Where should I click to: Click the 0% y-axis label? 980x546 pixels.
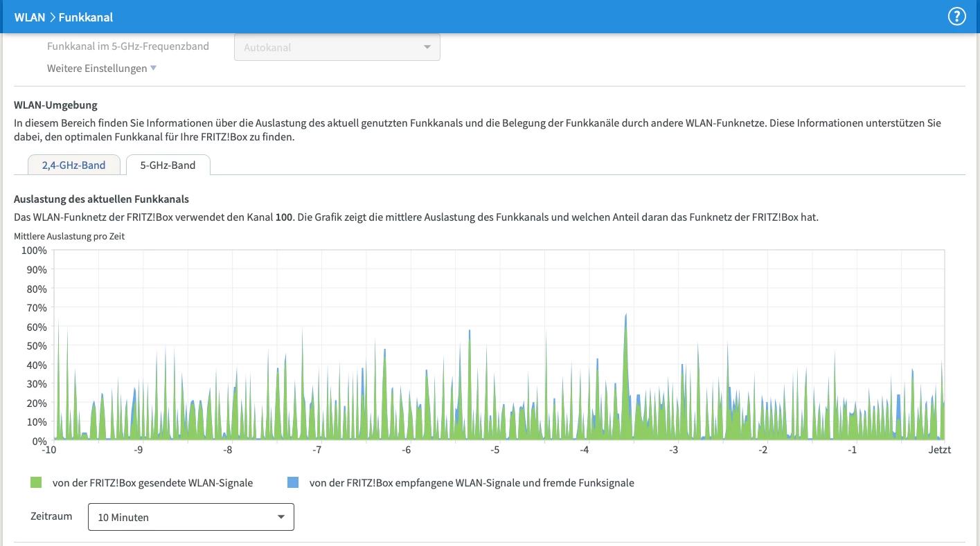tap(39, 441)
